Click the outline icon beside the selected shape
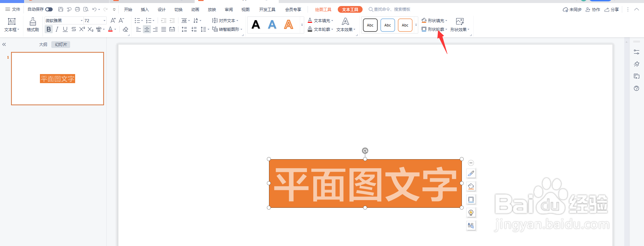 click(x=471, y=199)
